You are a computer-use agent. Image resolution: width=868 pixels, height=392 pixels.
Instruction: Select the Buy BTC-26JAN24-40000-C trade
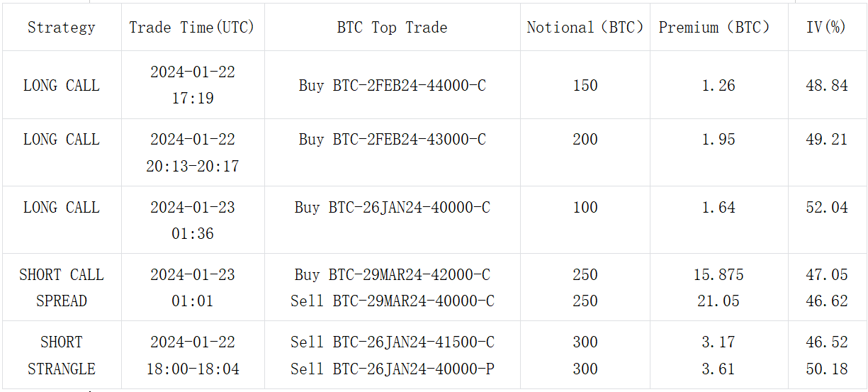(392, 208)
